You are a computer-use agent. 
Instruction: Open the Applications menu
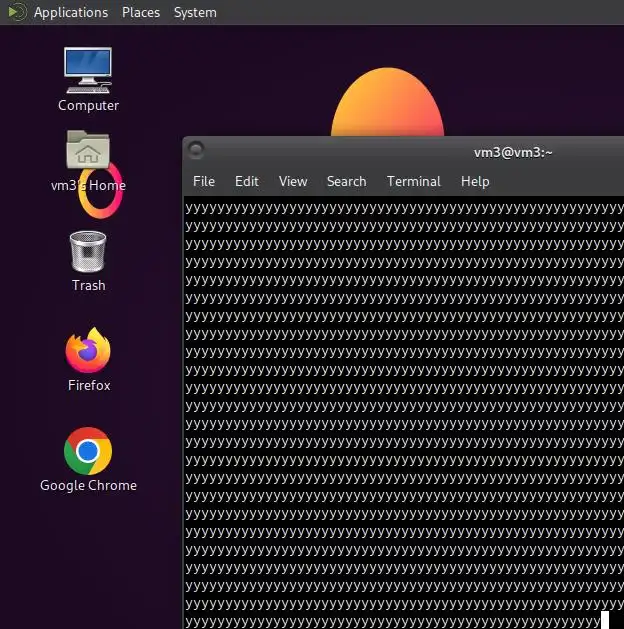click(71, 12)
